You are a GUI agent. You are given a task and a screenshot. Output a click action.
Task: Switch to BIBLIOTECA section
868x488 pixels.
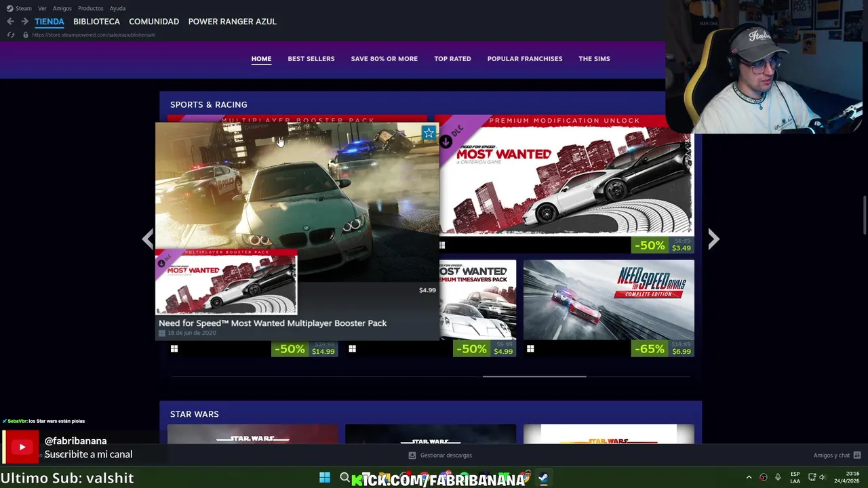click(x=96, y=22)
